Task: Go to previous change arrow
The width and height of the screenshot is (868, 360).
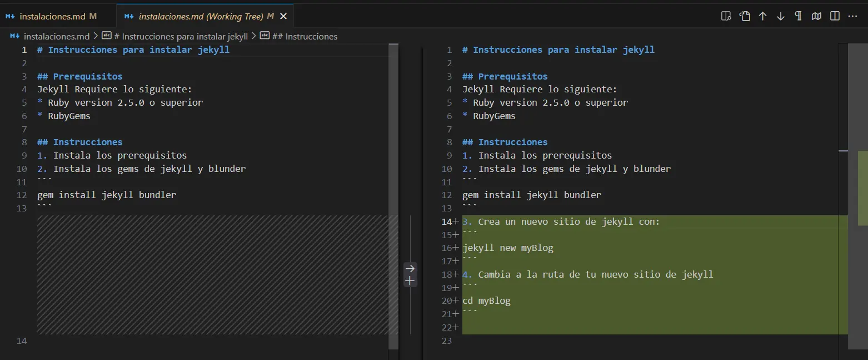Action: point(762,16)
